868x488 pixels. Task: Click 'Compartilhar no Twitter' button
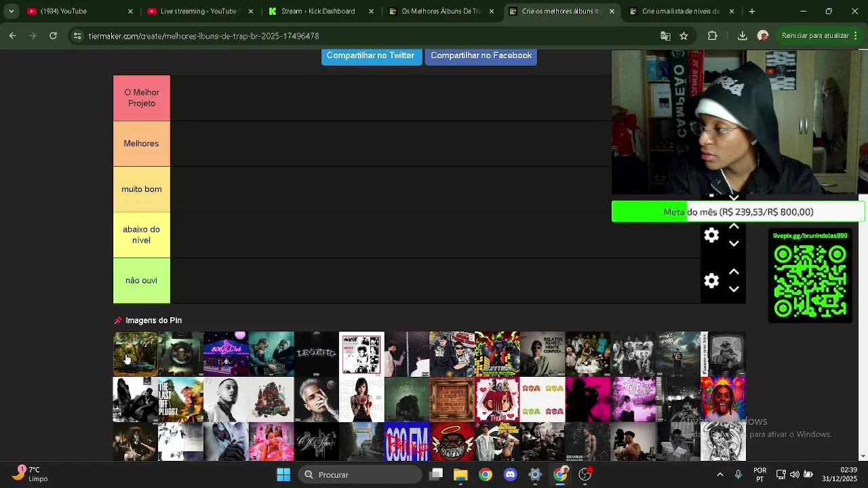pos(370,56)
